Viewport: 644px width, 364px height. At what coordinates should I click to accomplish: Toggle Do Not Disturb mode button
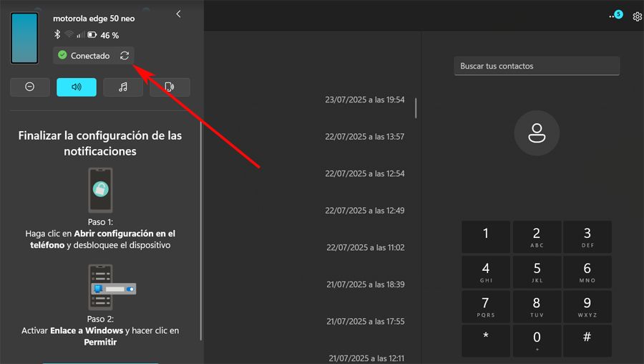(29, 87)
